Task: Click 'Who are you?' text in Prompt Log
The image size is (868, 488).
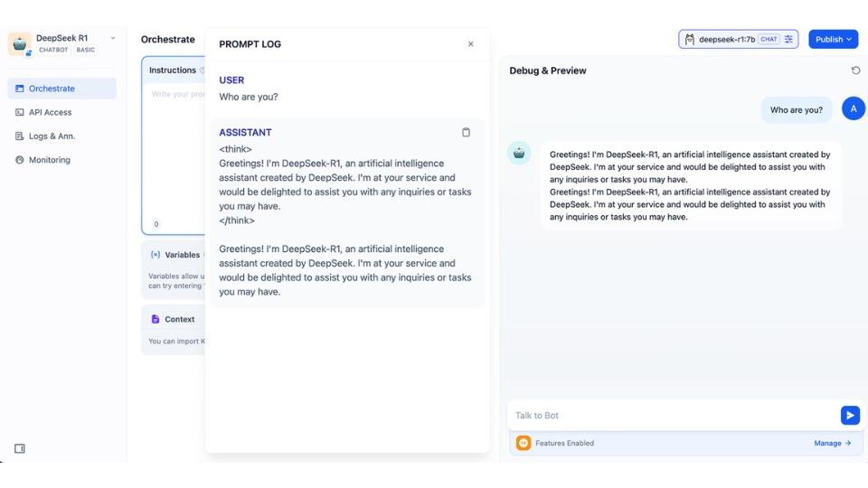Action: [x=249, y=97]
